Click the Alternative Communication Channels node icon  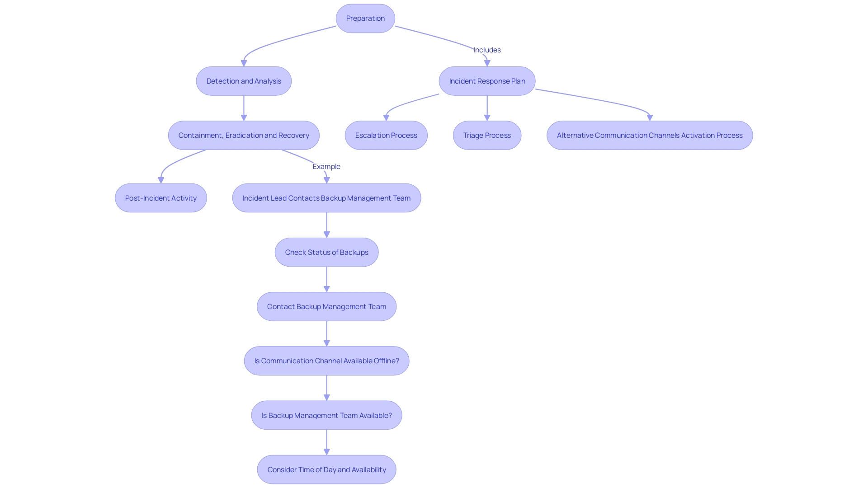click(x=649, y=135)
